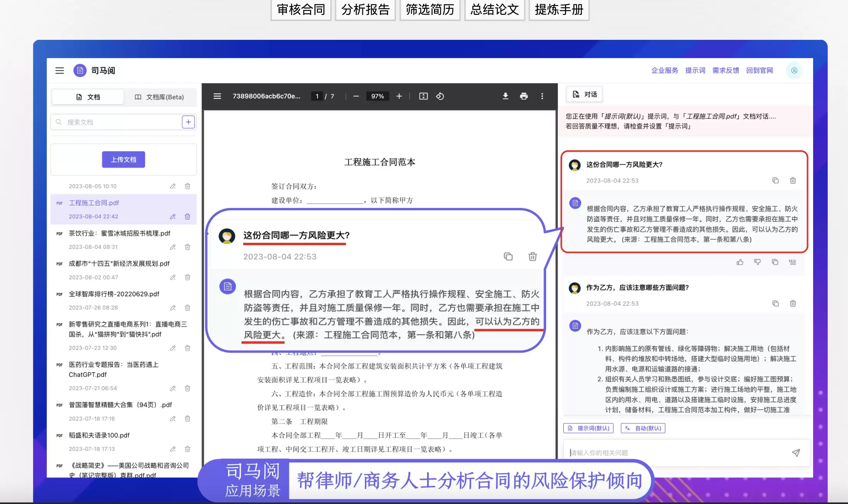Image resolution: width=848 pixels, height=504 pixels.
Task: Download the PDF file
Action: coord(506,96)
